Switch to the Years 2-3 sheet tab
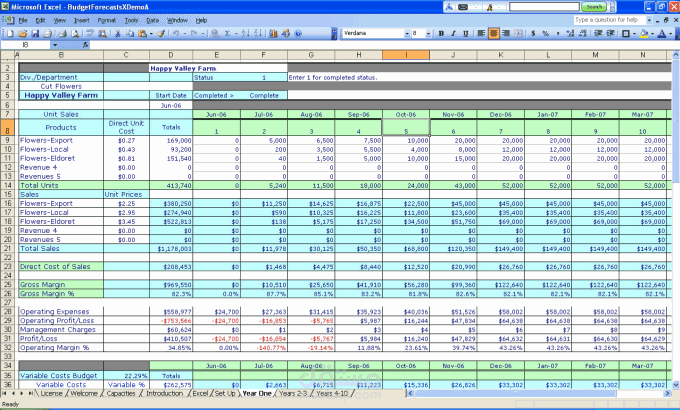The width and height of the screenshot is (680, 410). pyautogui.click(x=293, y=394)
